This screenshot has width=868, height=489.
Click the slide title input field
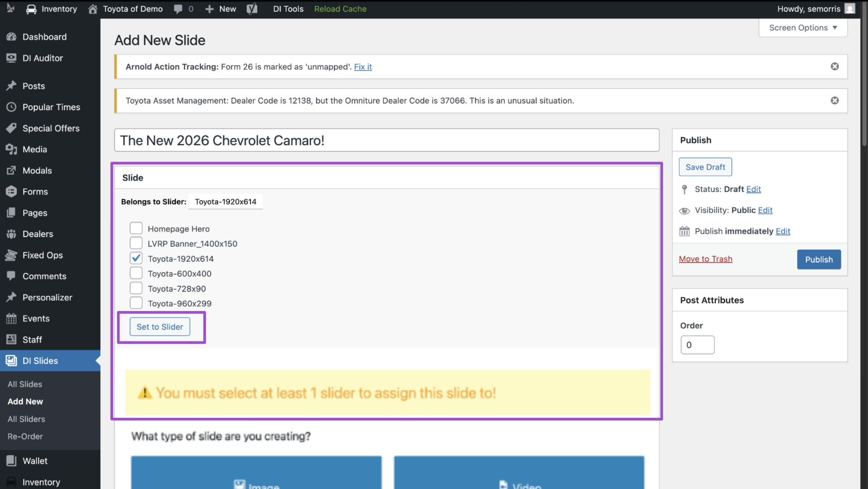coord(387,140)
